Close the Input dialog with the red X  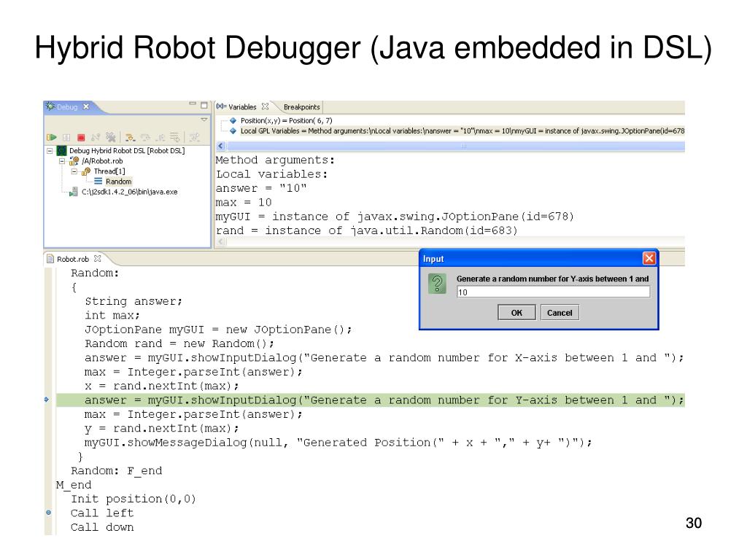[649, 258]
